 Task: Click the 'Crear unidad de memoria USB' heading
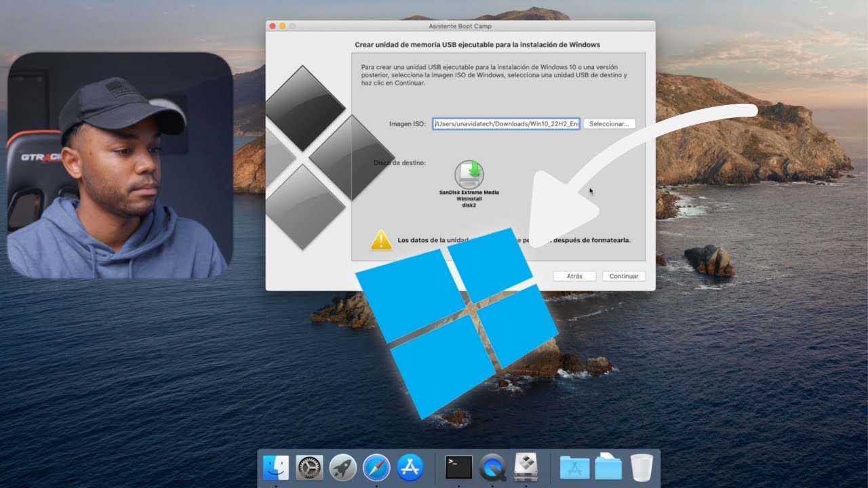(477, 45)
